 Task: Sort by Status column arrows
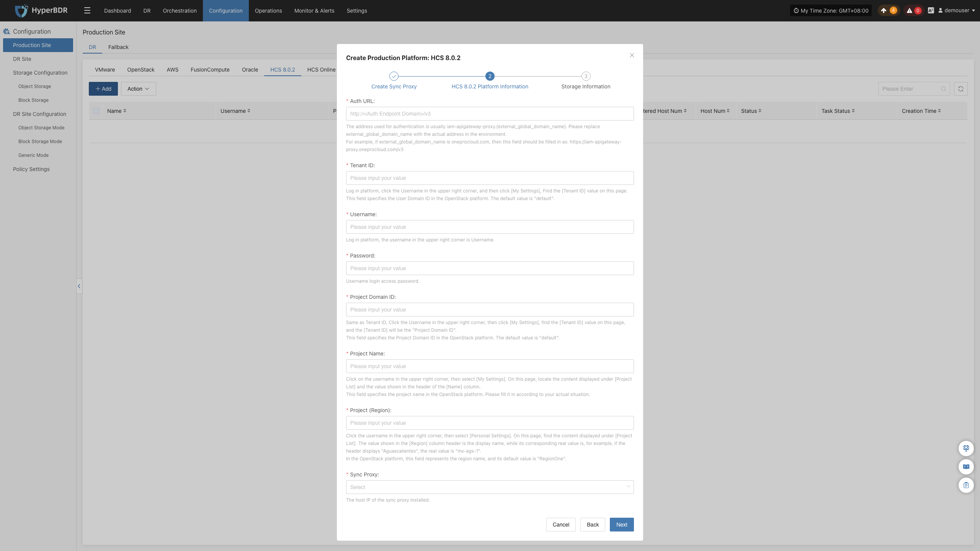pos(760,111)
